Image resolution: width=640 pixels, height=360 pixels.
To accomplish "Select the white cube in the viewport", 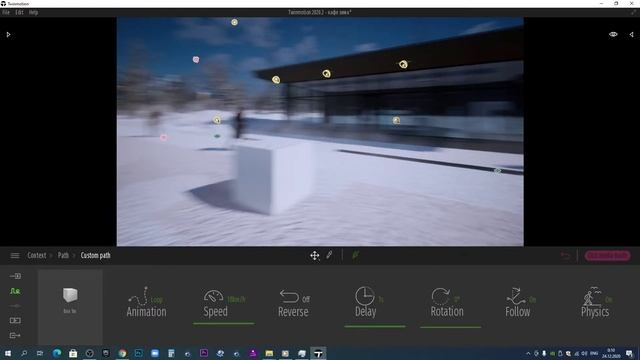I will coord(274,178).
